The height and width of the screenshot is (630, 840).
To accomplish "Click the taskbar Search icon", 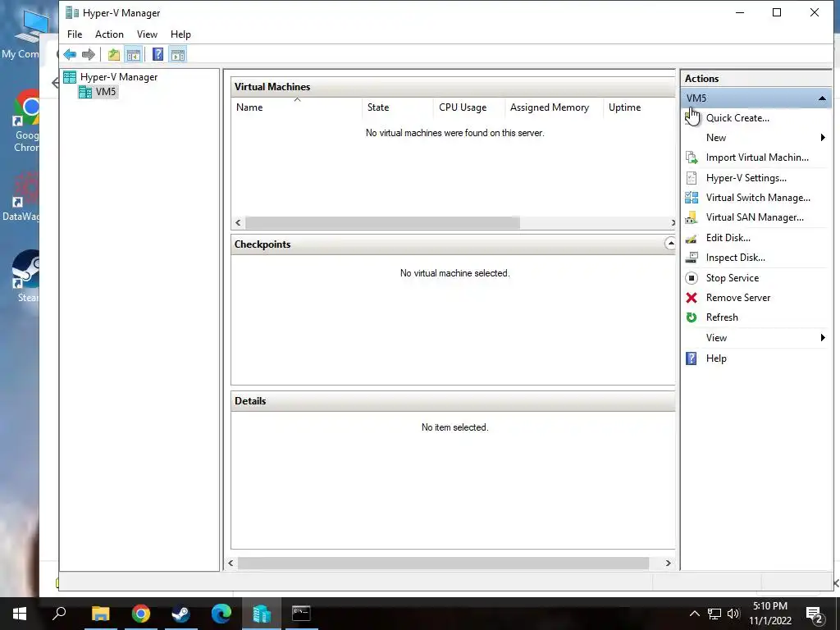I will [x=59, y=614].
